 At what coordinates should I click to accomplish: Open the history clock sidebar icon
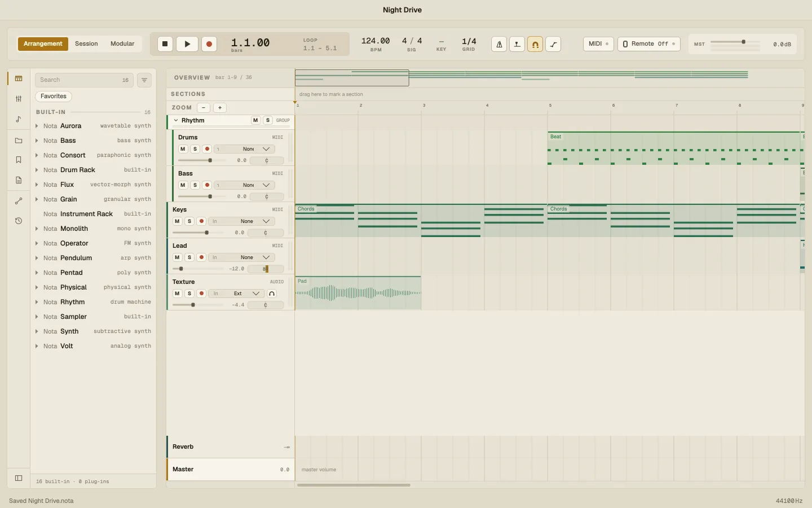pyautogui.click(x=19, y=221)
